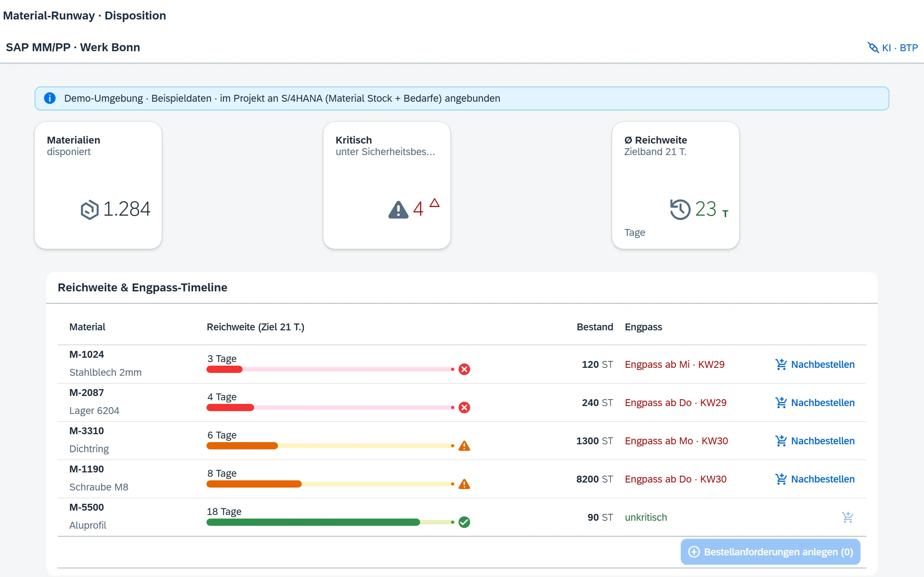The image size is (924, 577).
Task: Select the M-3310 material row
Action: (462, 441)
